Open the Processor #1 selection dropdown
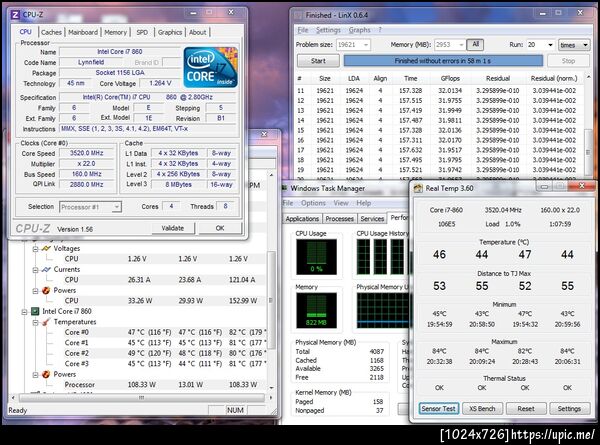The image size is (600, 445). [117, 207]
